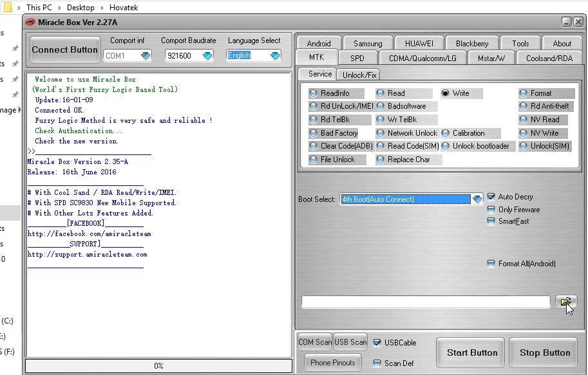Choose the Network Unlock option
This screenshot has height=375, width=588.
[381, 133]
